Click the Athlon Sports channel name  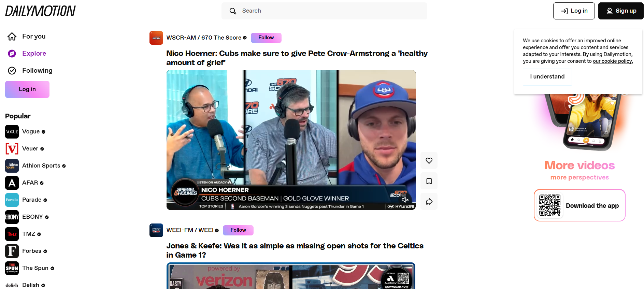[x=41, y=166]
